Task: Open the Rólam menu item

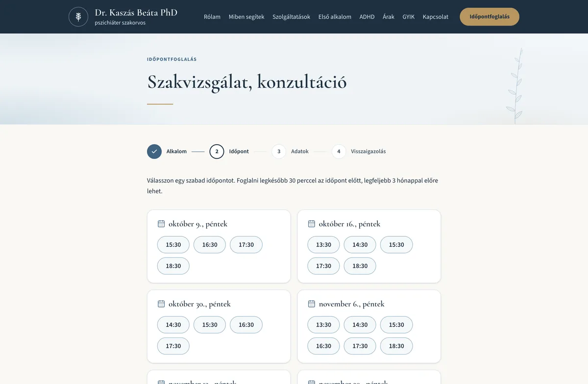Action: tap(212, 17)
